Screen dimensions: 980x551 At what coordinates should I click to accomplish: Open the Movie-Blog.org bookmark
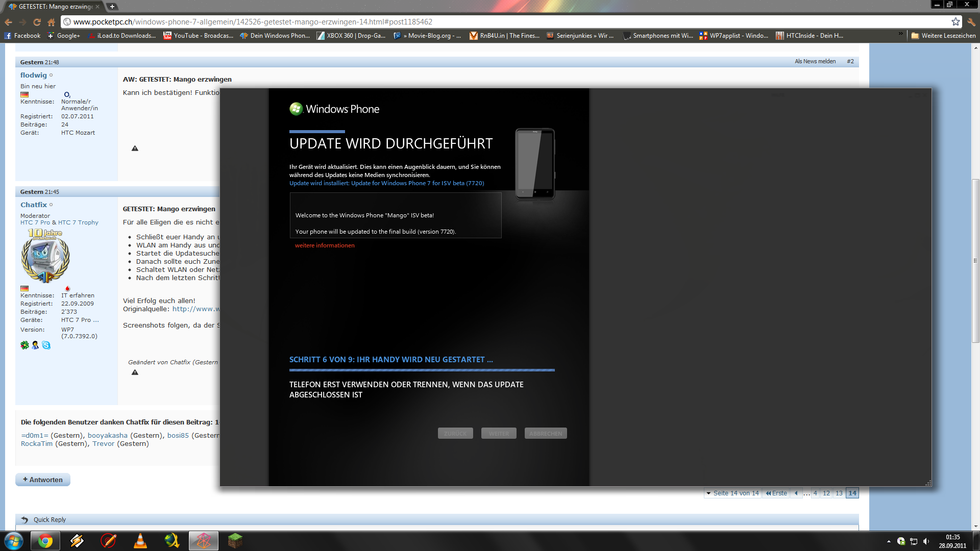point(428,36)
